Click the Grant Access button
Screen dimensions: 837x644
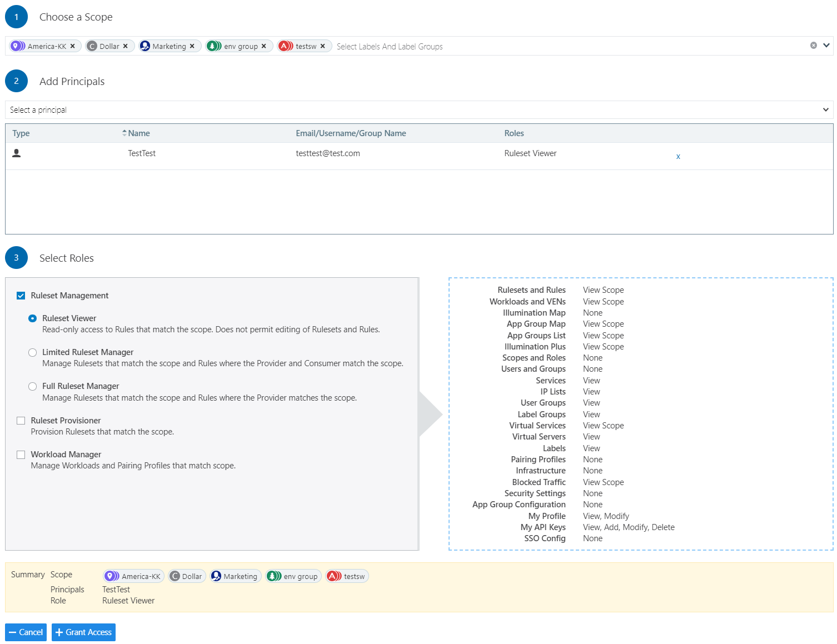(x=83, y=632)
